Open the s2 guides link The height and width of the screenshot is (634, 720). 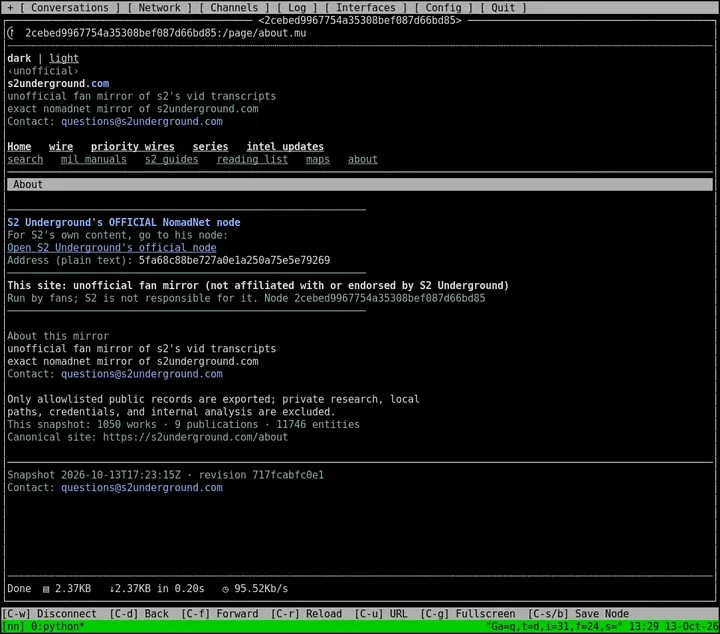point(172,159)
